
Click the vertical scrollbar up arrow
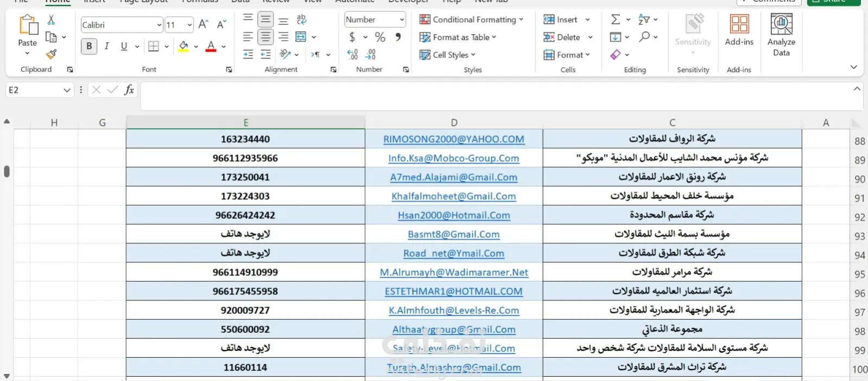point(7,122)
